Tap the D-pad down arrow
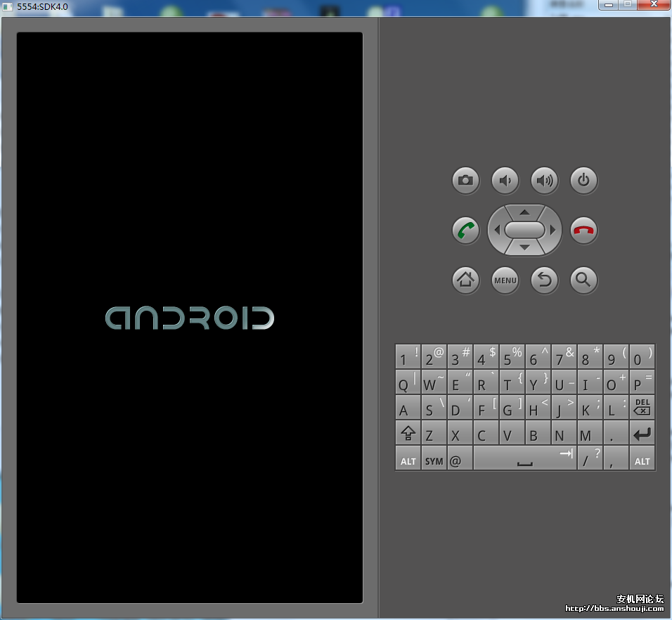Viewport: 672px width, 620px height. click(524, 247)
